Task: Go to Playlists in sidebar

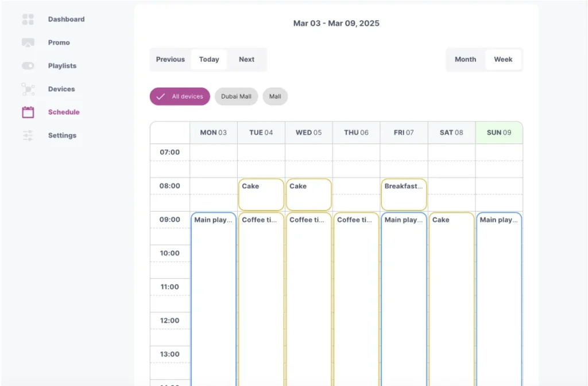Action: [62, 65]
